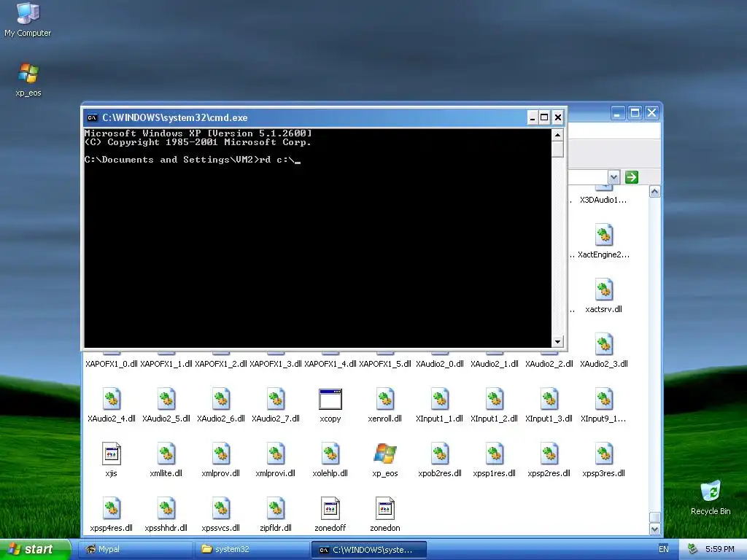Switch to Mypal taskbar button

tap(136, 549)
